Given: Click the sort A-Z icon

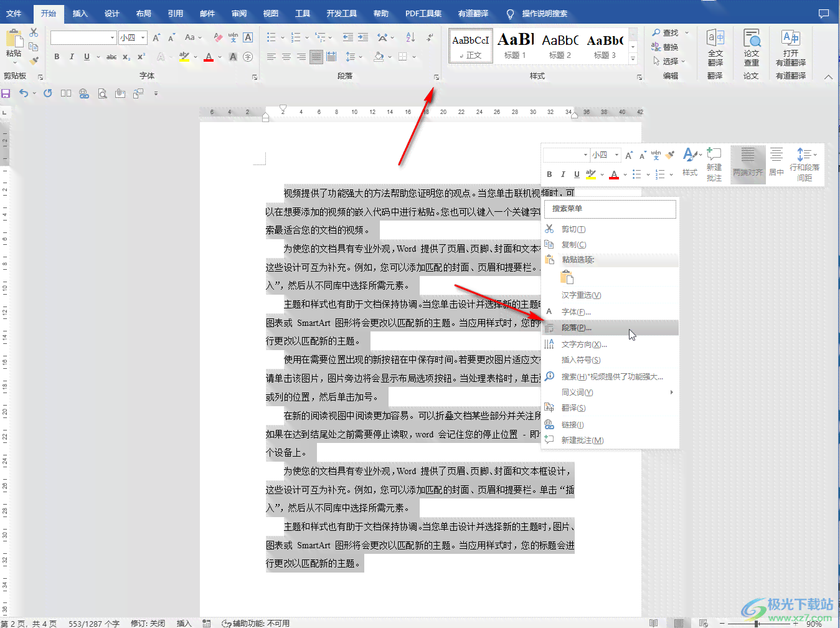Looking at the screenshot, I should [x=410, y=37].
